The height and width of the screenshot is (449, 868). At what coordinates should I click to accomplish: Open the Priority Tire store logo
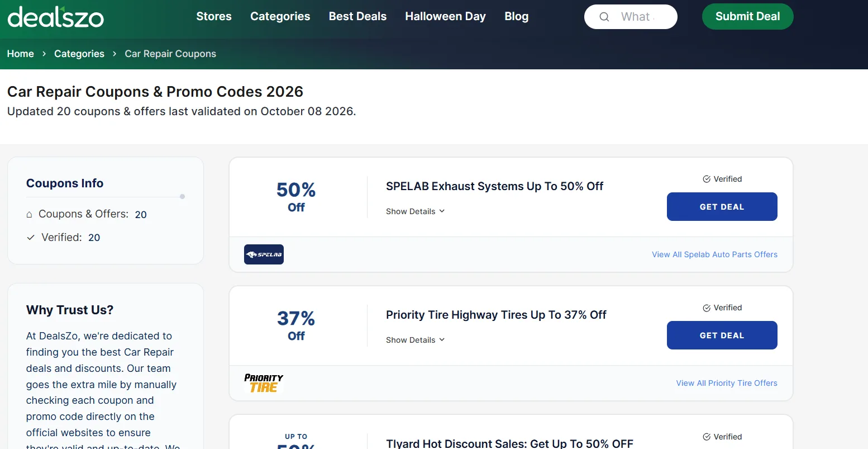point(264,383)
